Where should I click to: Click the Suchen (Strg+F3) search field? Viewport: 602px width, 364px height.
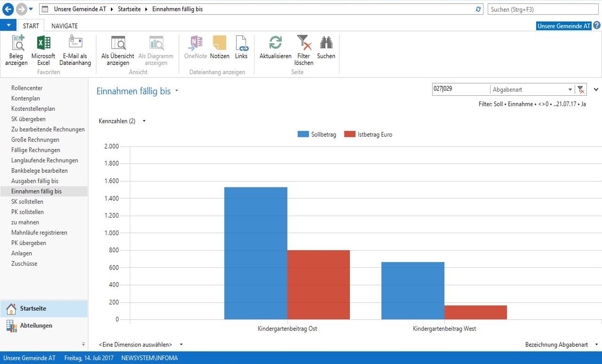(x=543, y=9)
